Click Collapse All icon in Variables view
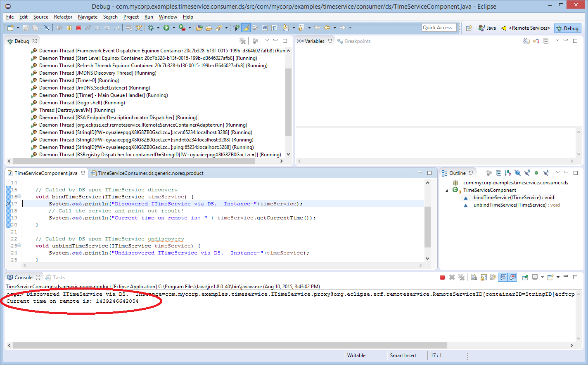Screen dimensions: 588x365 545,41
